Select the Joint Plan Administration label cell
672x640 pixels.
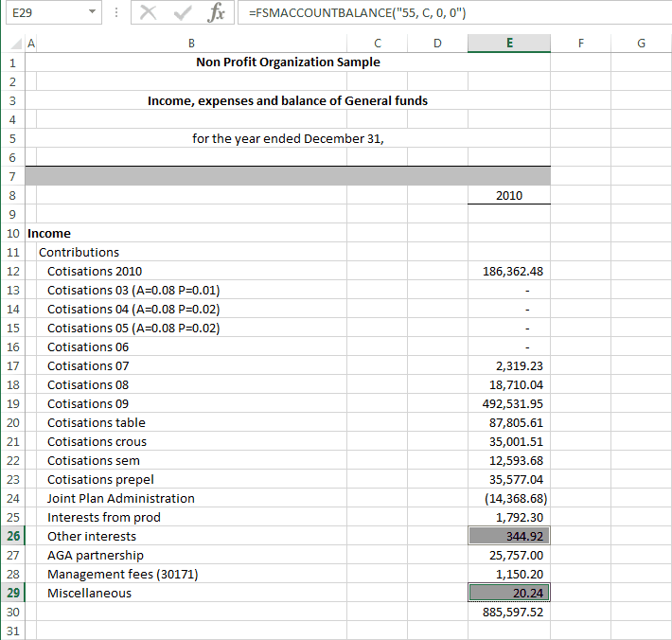[191, 498]
